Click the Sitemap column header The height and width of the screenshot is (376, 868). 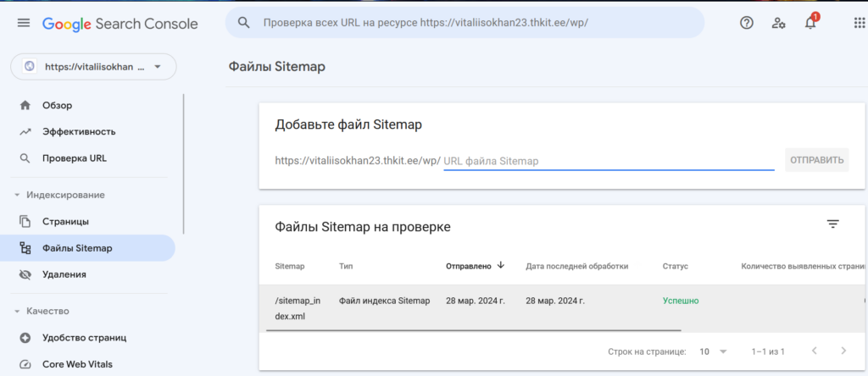coord(290,266)
